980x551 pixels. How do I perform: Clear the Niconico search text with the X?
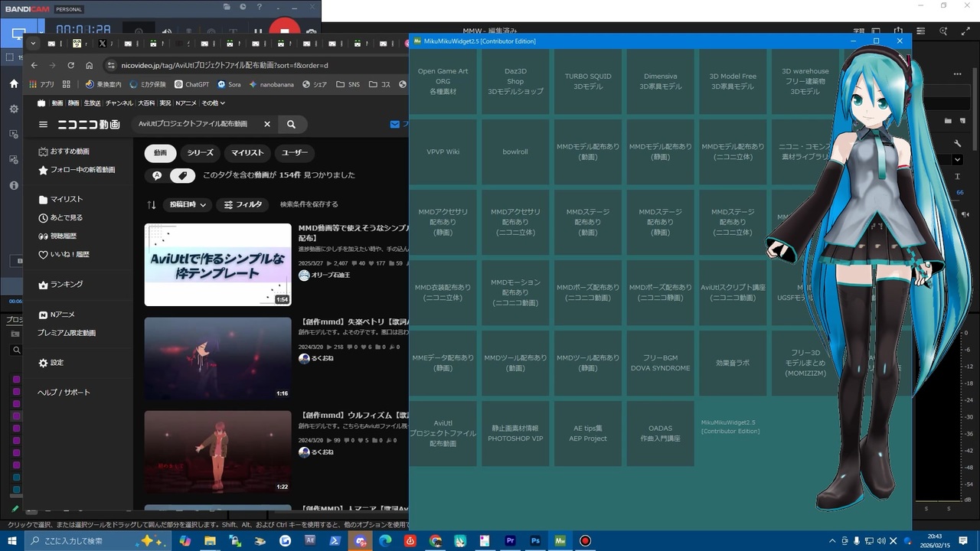(x=267, y=124)
